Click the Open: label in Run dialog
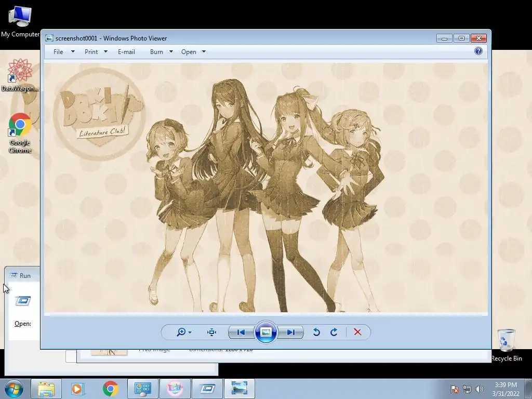 click(23, 324)
